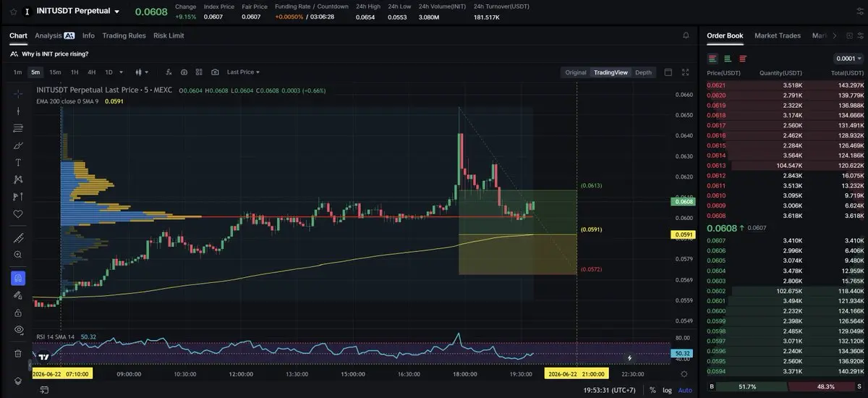Toggle percent scale on chart
868x398 pixels.
(652, 390)
